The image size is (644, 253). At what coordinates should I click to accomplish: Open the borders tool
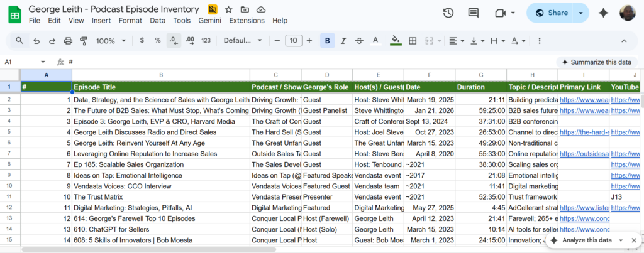click(x=413, y=41)
